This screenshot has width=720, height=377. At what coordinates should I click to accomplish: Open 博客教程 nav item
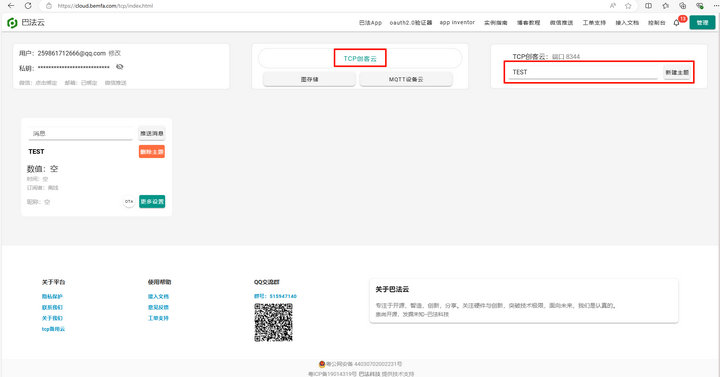click(529, 23)
